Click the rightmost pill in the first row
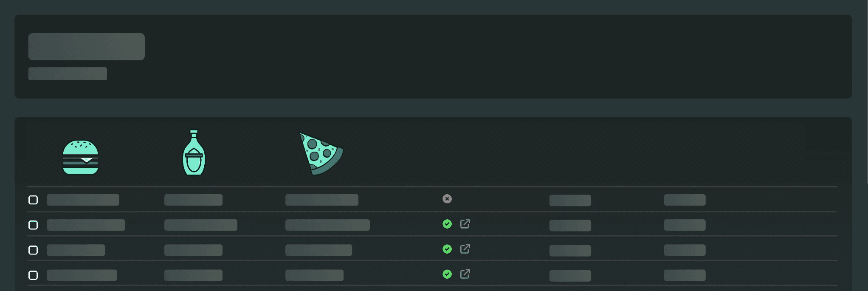 pos(684,199)
